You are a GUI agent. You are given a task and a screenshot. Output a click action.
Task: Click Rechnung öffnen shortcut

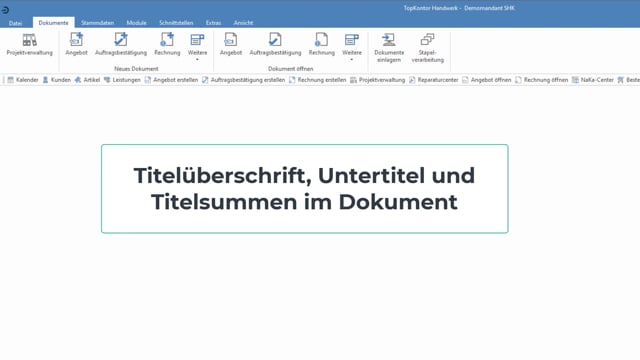click(542, 80)
